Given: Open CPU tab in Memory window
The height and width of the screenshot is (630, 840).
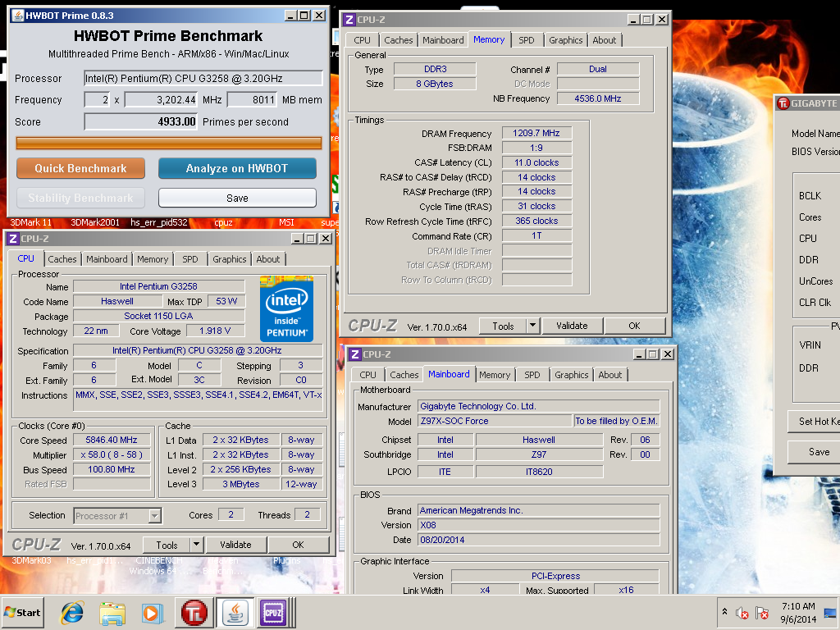Looking at the screenshot, I should click(x=362, y=40).
